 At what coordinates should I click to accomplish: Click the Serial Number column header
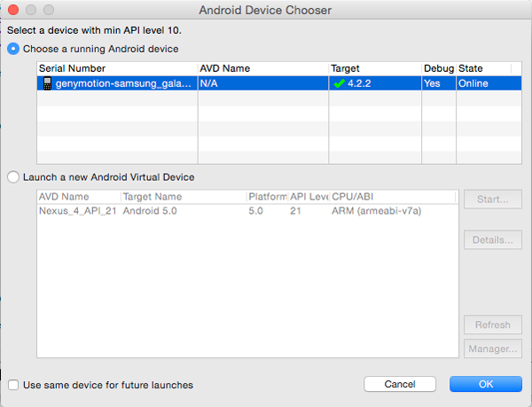[73, 68]
